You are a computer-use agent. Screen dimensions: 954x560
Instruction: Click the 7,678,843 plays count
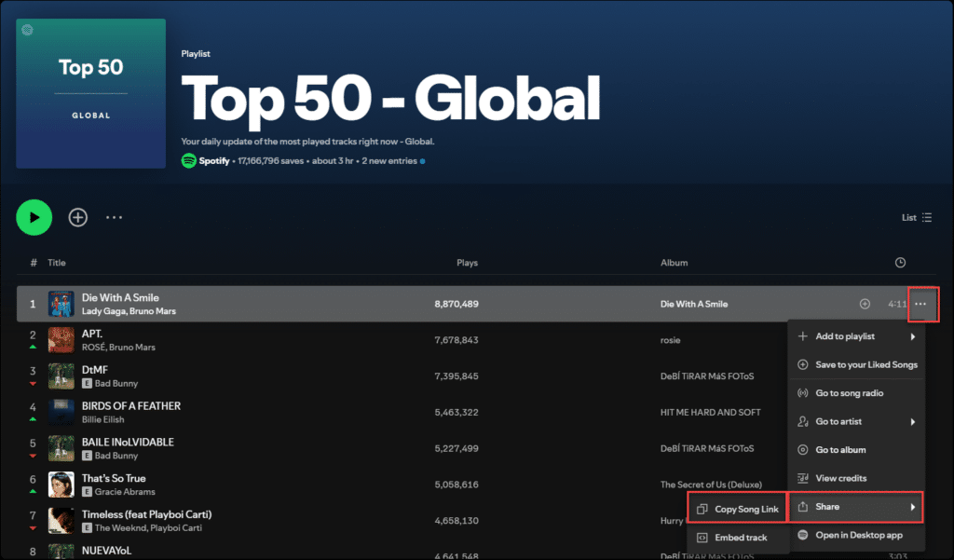point(457,340)
